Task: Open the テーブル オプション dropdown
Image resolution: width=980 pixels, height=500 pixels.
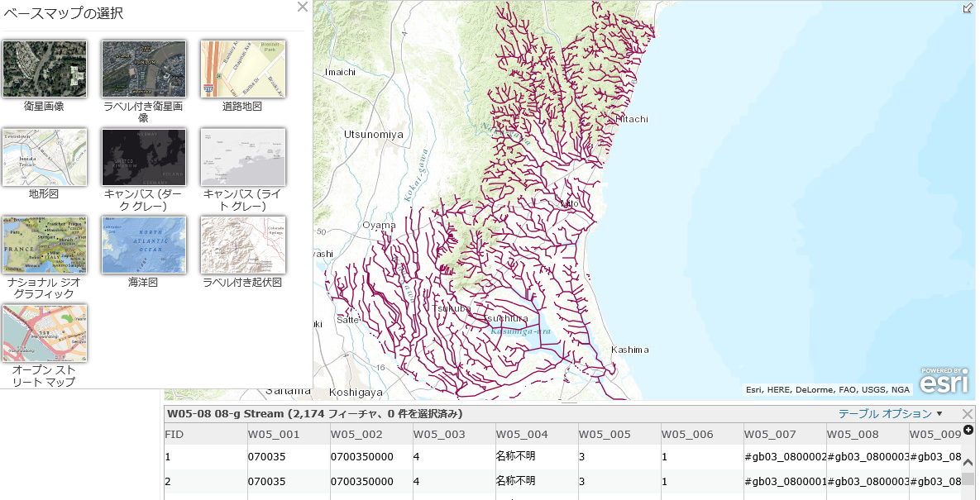Action: click(891, 413)
